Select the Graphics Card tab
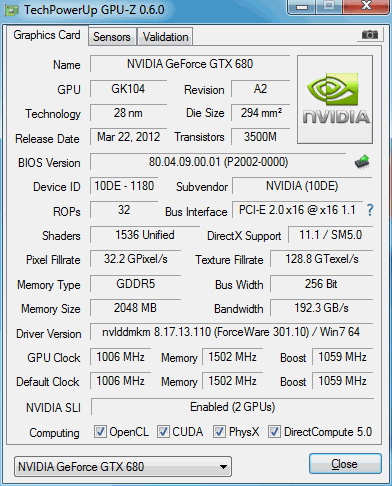 point(47,35)
